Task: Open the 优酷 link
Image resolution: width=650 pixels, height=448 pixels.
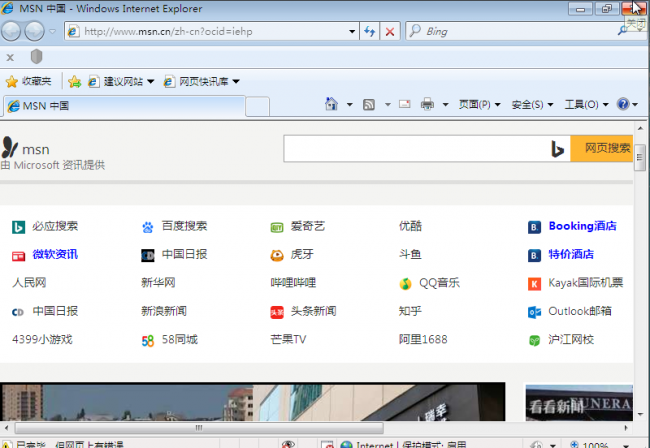Action: (410, 226)
